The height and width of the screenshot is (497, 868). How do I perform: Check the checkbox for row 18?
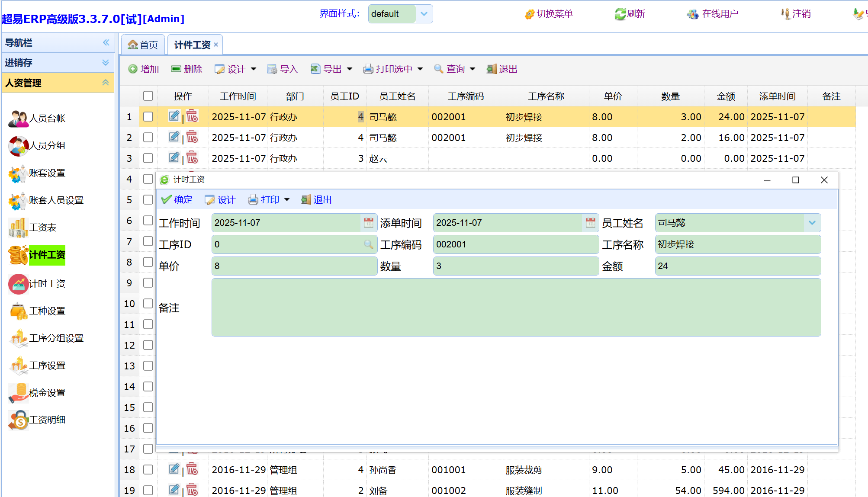coord(148,470)
